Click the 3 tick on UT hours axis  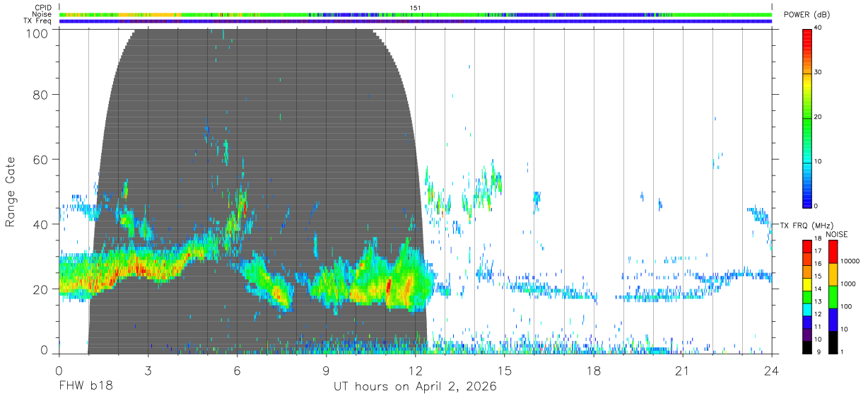click(x=148, y=371)
